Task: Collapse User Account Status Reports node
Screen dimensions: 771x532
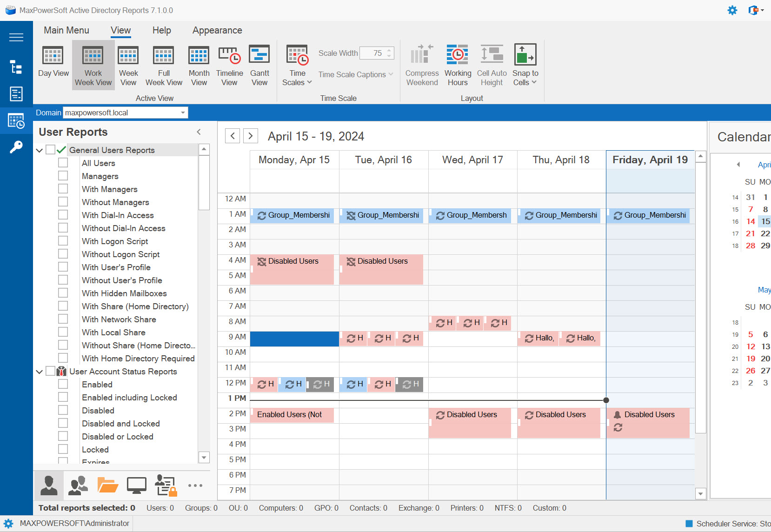Action: pos(40,372)
